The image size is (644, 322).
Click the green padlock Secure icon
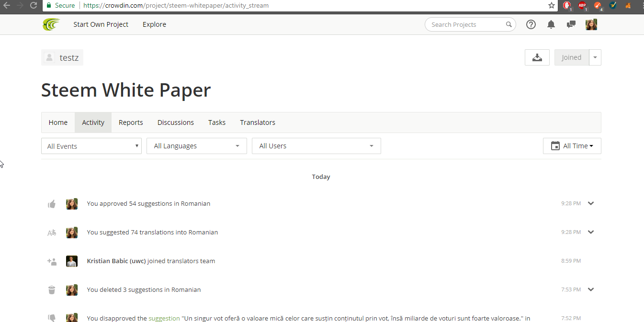[49, 5]
